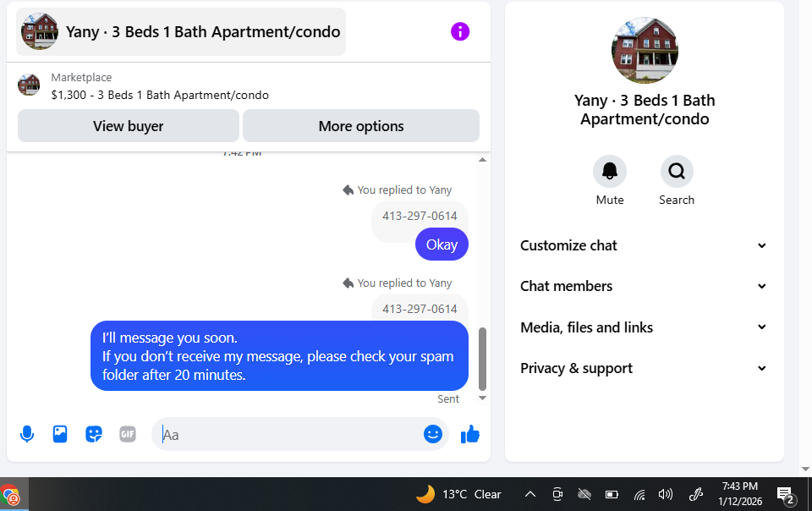Click the battery tray icon
The height and width of the screenshot is (511, 812).
(612, 494)
